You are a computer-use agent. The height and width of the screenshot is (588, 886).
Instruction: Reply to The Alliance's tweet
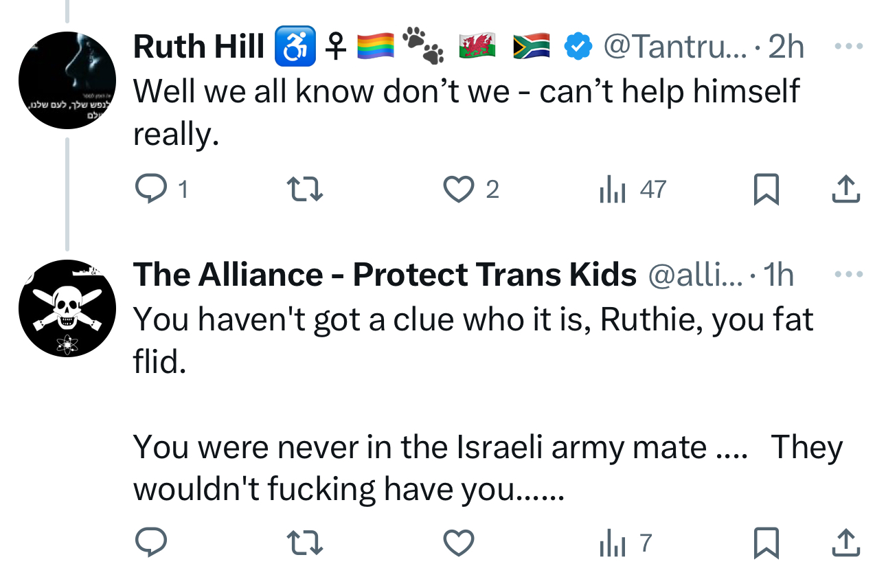tap(152, 543)
